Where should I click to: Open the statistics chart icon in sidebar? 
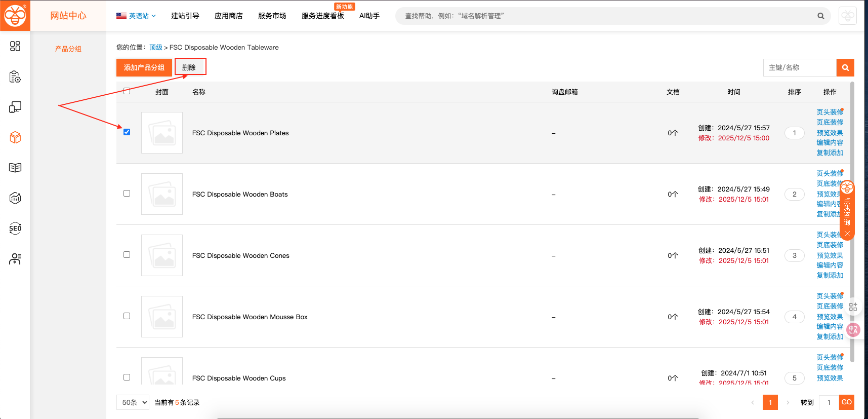coord(15,198)
